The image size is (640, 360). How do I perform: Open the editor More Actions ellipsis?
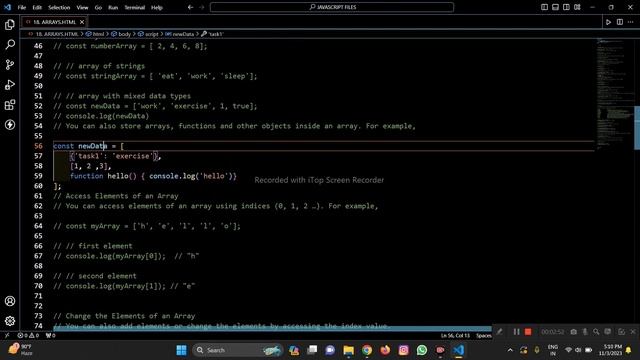[x=631, y=22]
